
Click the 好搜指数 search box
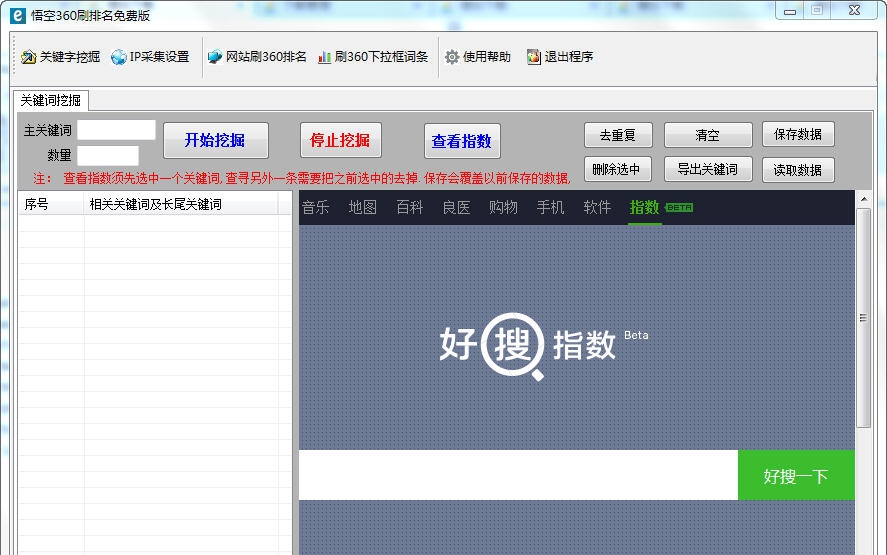click(518, 475)
